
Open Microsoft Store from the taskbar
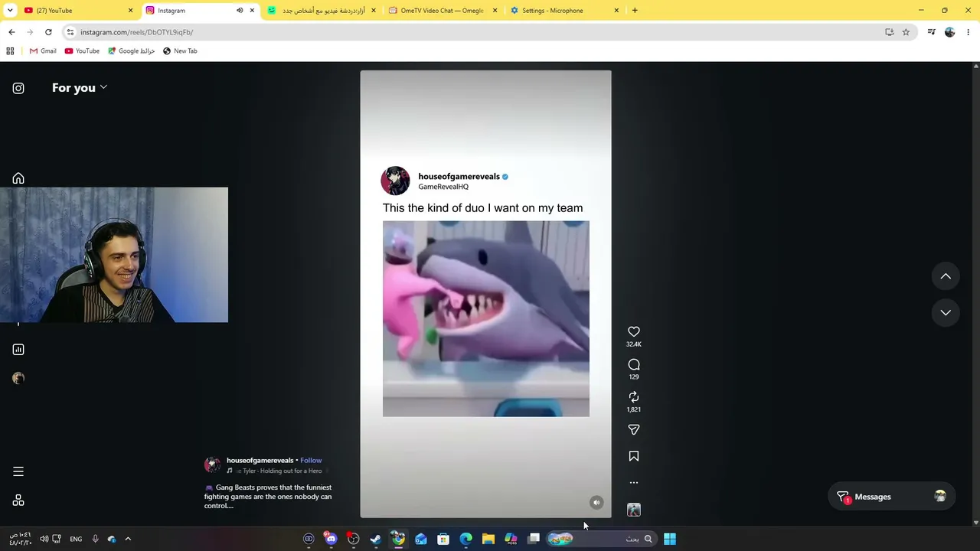click(443, 539)
